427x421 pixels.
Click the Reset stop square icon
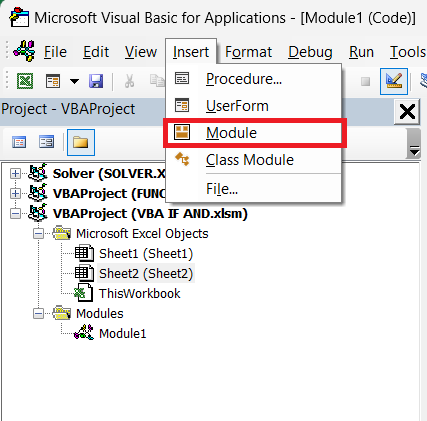pyautogui.click(x=365, y=81)
